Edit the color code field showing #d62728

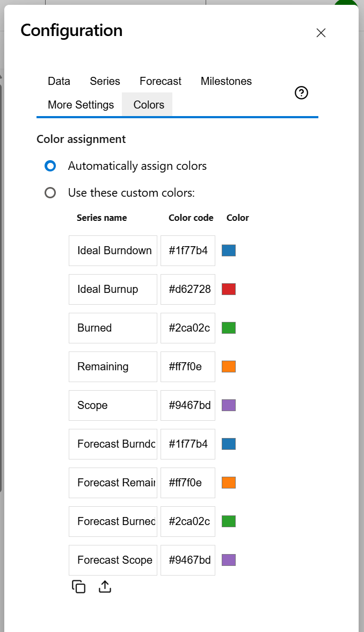187,289
